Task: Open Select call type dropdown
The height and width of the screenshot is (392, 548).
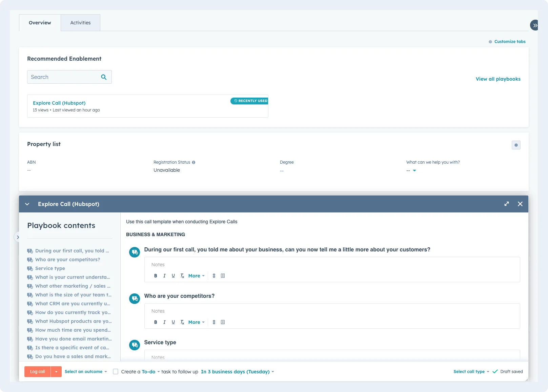Action: click(x=471, y=372)
